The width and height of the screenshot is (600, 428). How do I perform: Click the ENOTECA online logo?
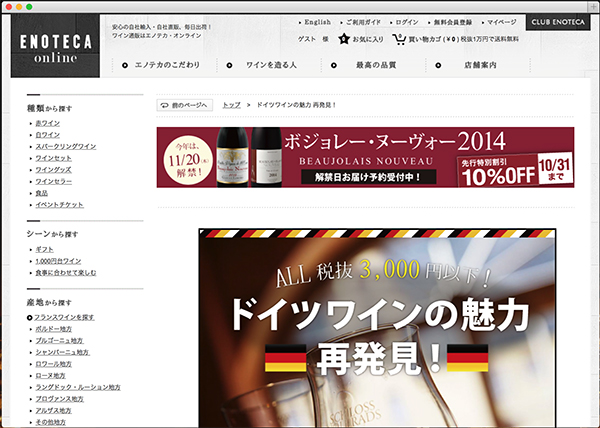pos(56,47)
